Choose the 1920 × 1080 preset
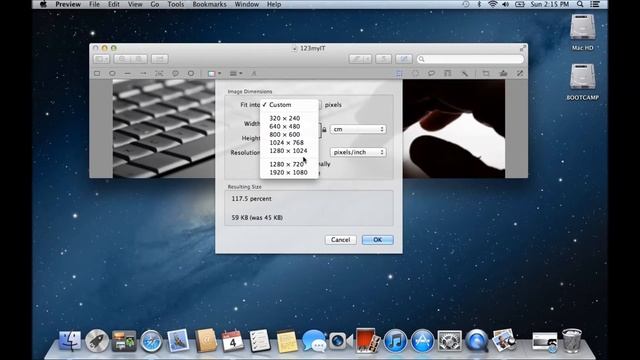Image resolution: width=640 pixels, height=360 pixels. (289, 173)
